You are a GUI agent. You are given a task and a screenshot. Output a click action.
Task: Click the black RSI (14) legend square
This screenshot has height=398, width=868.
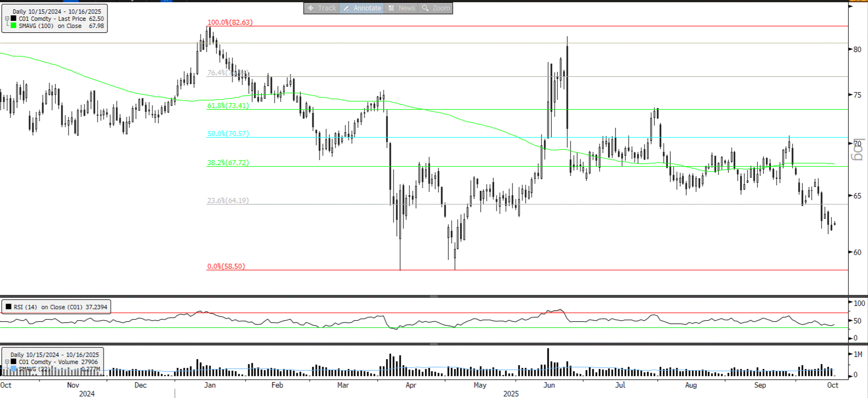click(x=8, y=307)
